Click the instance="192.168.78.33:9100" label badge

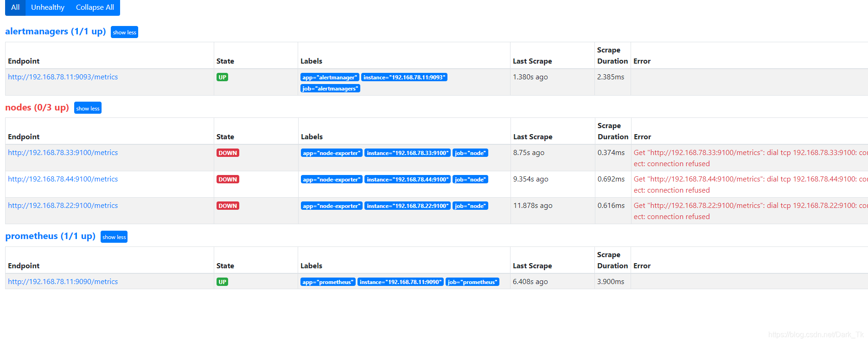click(408, 153)
